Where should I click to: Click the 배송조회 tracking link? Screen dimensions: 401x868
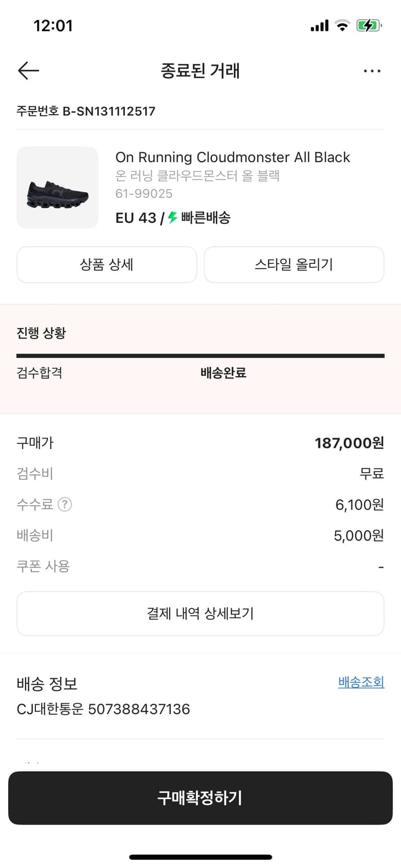click(361, 682)
